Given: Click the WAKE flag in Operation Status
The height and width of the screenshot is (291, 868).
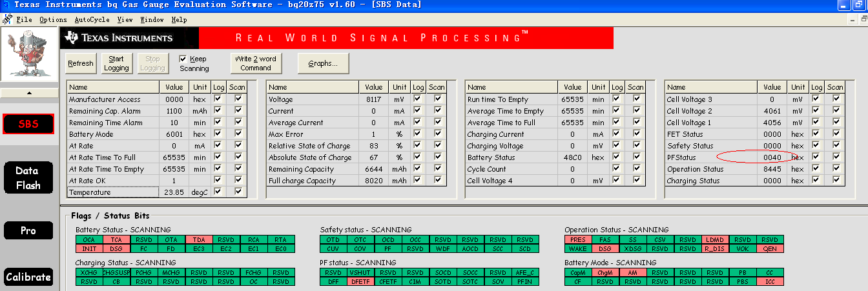Looking at the screenshot, I should point(578,248).
